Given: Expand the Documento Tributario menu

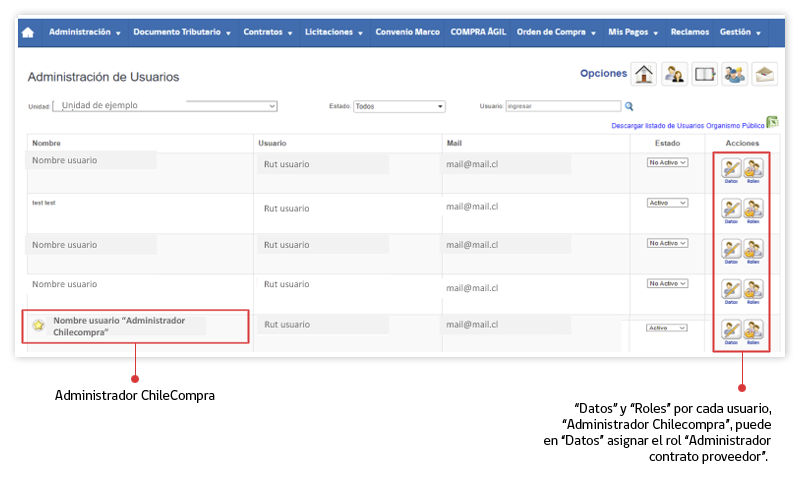Looking at the screenshot, I should 182,32.
